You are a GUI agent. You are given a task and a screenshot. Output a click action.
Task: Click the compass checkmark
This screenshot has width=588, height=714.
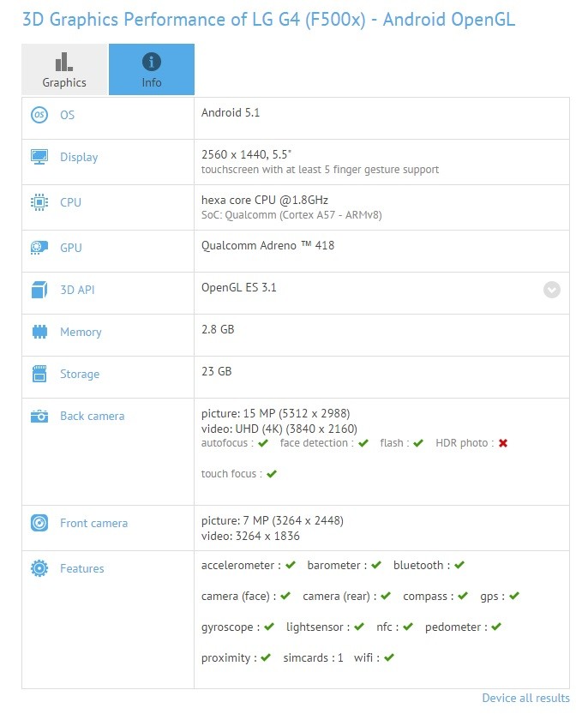point(463,596)
